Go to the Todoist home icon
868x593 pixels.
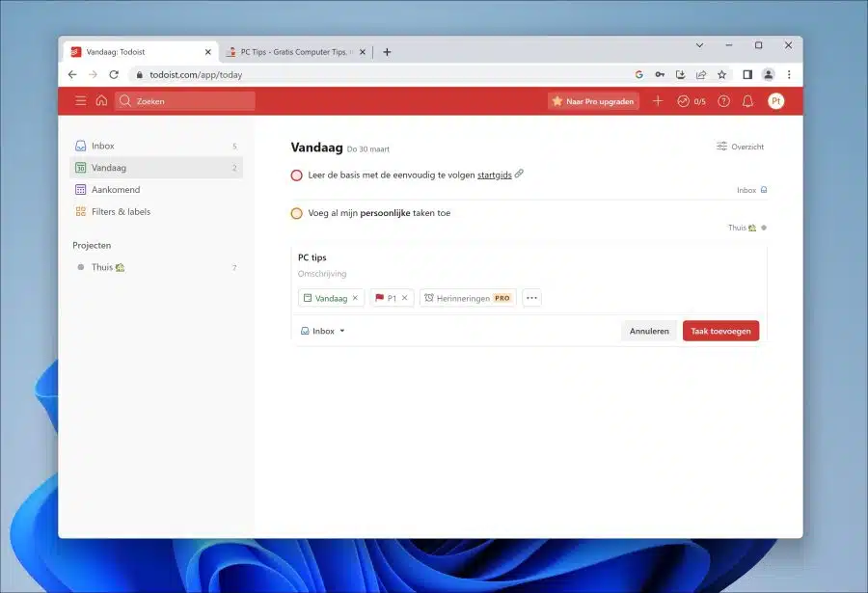pyautogui.click(x=101, y=101)
